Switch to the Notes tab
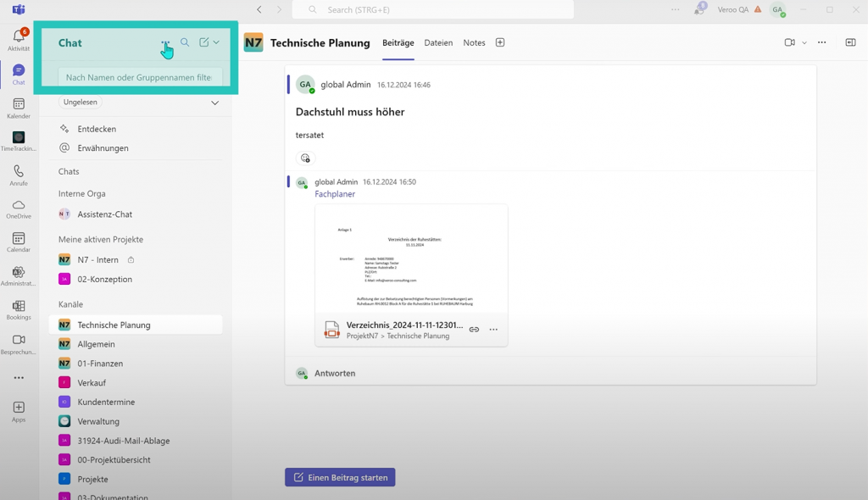This screenshot has width=868, height=500. click(474, 42)
